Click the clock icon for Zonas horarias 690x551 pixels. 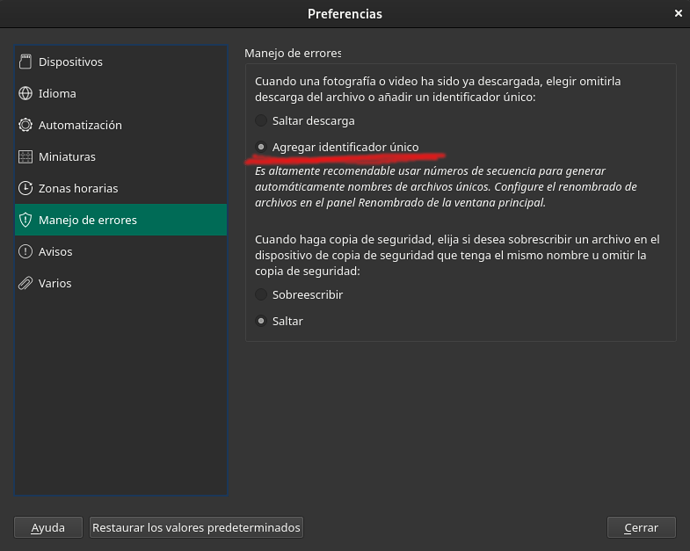tap(26, 188)
